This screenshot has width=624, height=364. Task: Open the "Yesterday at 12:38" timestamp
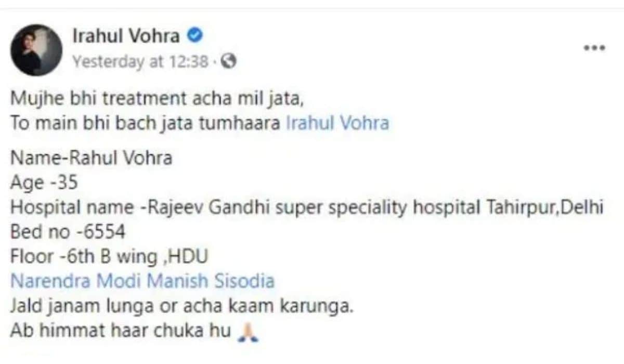click(x=140, y=62)
